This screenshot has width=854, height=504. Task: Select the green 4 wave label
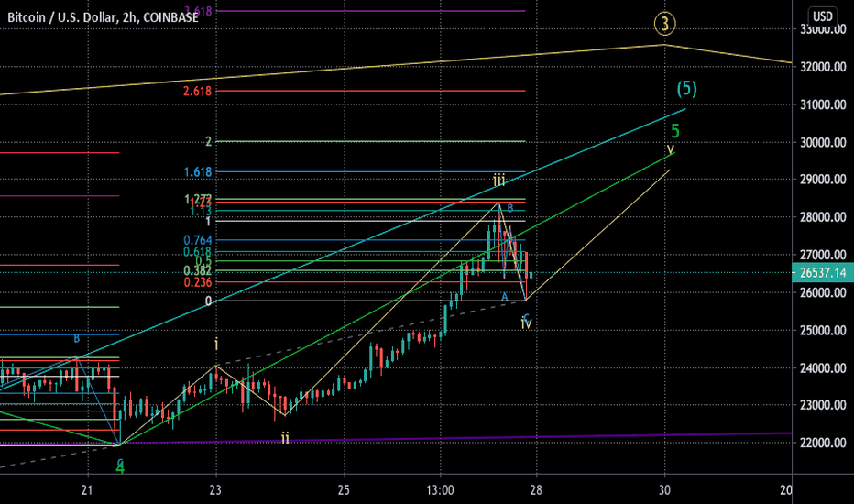click(121, 467)
